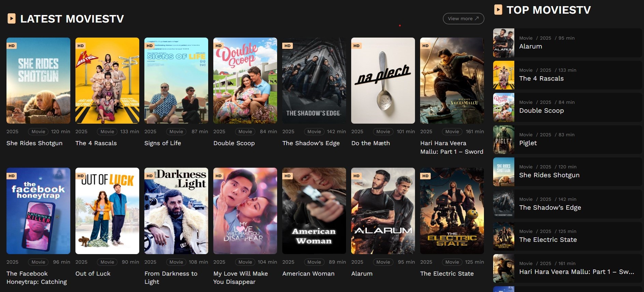Open The 4 Rascals thumbnail in top list
This screenshot has width=644, height=292.
coord(503,75)
